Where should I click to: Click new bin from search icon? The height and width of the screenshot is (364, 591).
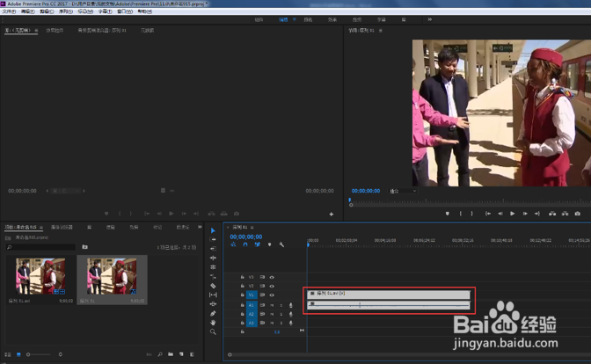tap(84, 247)
